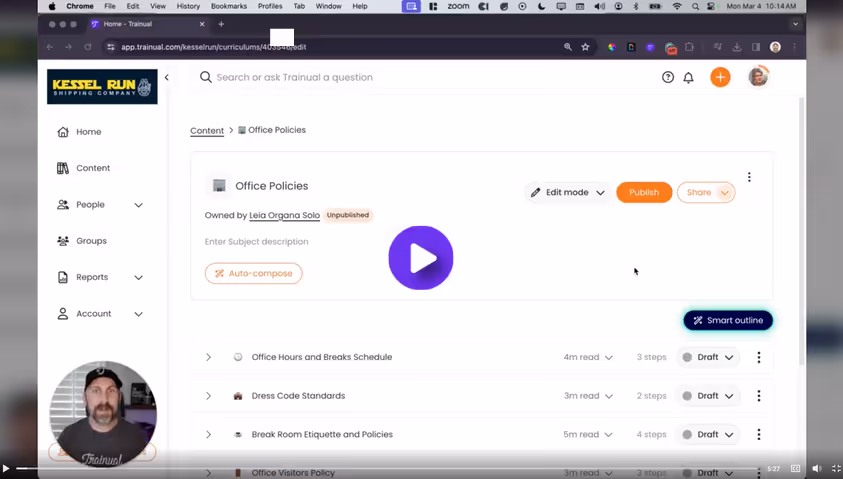843x479 pixels.
Task: Open the help question mark icon
Action: pyautogui.click(x=668, y=77)
